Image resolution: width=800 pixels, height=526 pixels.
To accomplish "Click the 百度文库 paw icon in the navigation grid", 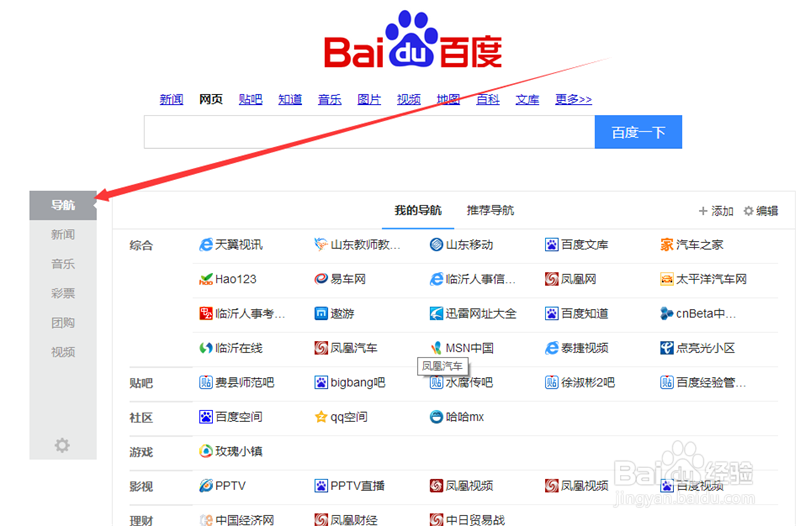I will (552, 245).
